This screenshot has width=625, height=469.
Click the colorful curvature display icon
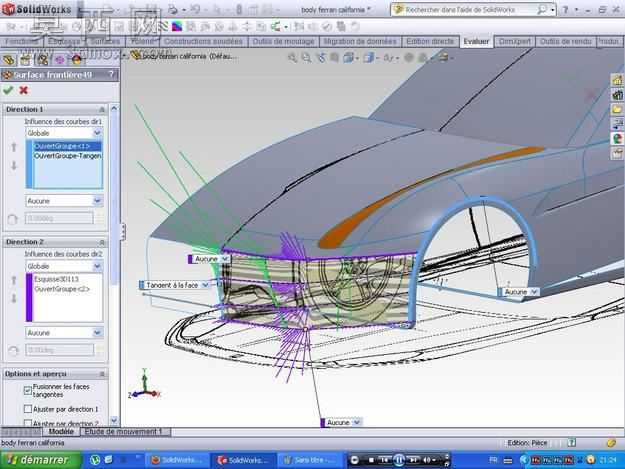[177, 27]
